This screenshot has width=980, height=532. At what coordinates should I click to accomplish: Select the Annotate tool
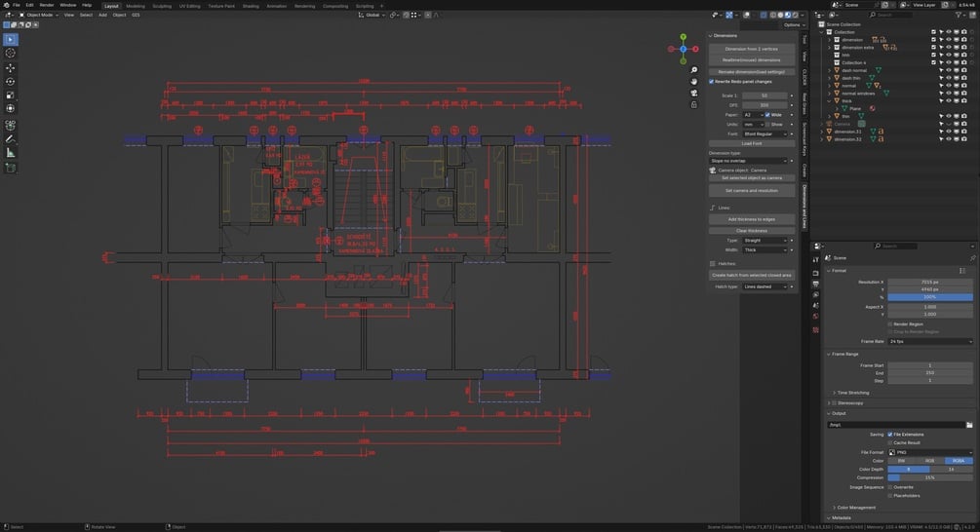[x=10, y=138]
